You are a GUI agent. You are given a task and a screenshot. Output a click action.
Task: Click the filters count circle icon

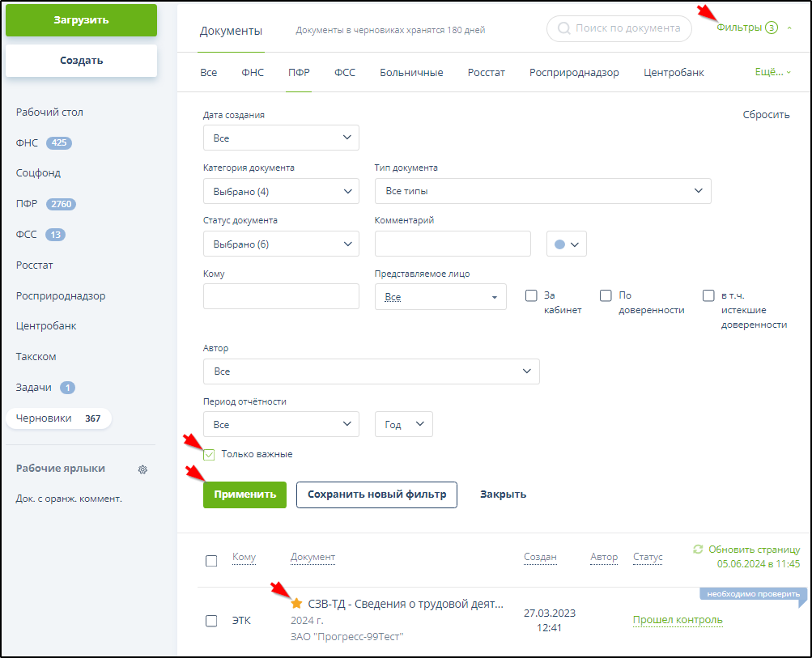772,28
